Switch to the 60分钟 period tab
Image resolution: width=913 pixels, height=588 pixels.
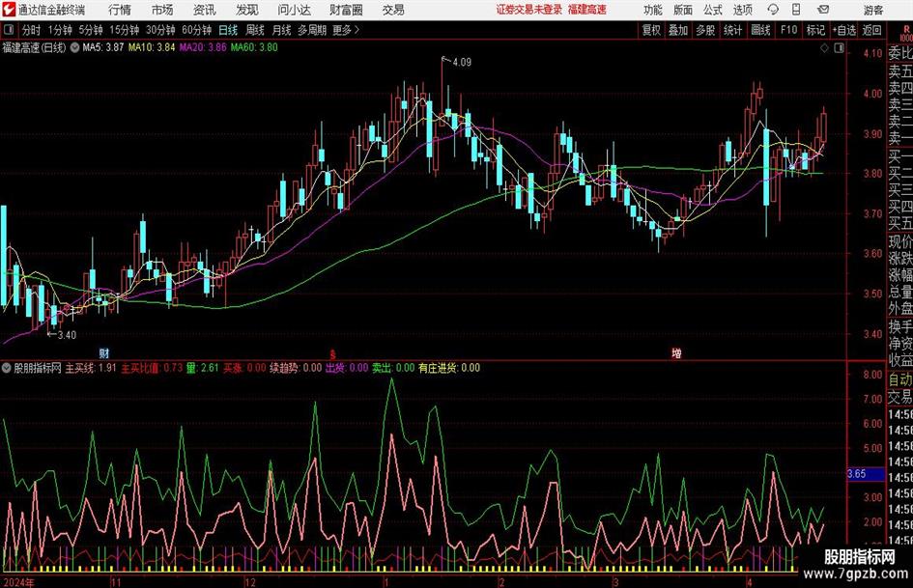[x=197, y=30]
